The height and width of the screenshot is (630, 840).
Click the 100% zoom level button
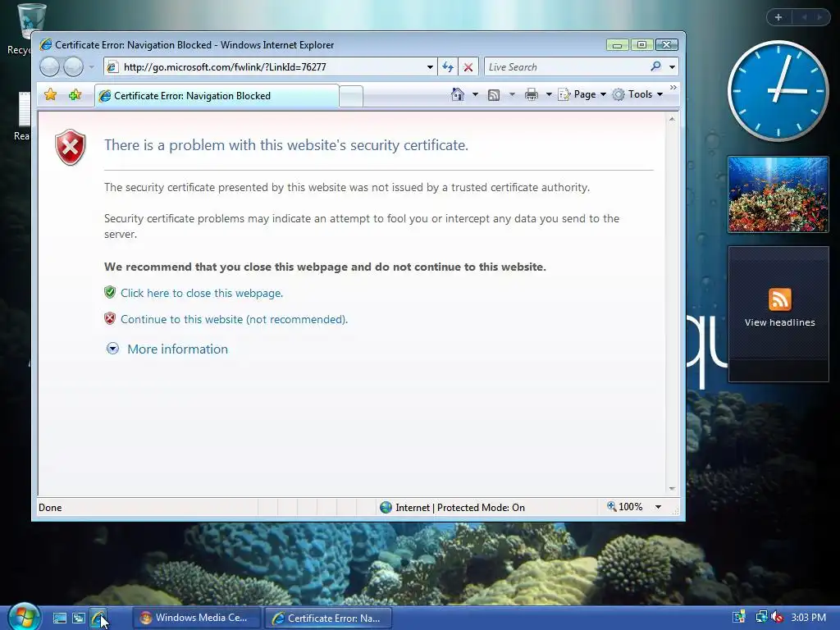click(x=624, y=507)
